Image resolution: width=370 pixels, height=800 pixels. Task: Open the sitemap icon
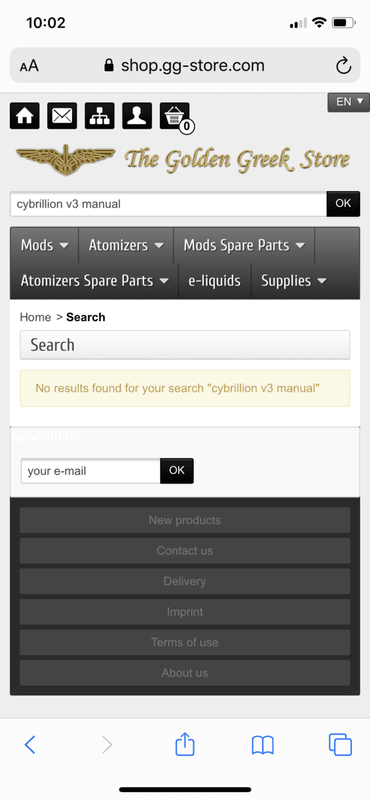click(x=100, y=116)
